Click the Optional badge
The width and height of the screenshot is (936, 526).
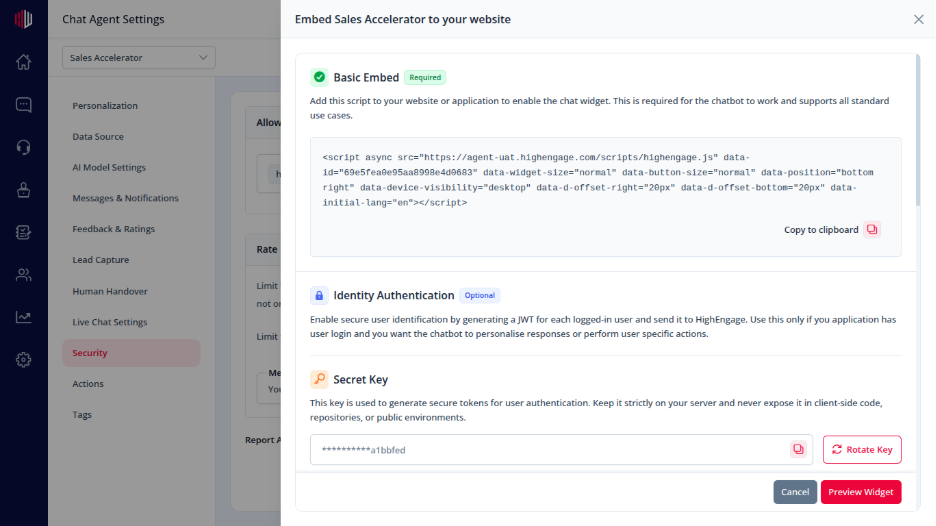point(479,296)
